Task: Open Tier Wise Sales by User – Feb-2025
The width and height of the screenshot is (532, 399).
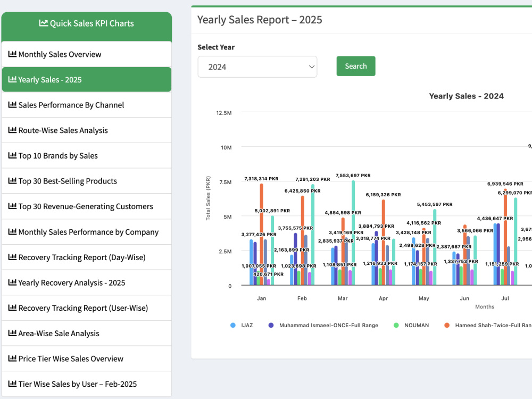Action: pos(87,384)
